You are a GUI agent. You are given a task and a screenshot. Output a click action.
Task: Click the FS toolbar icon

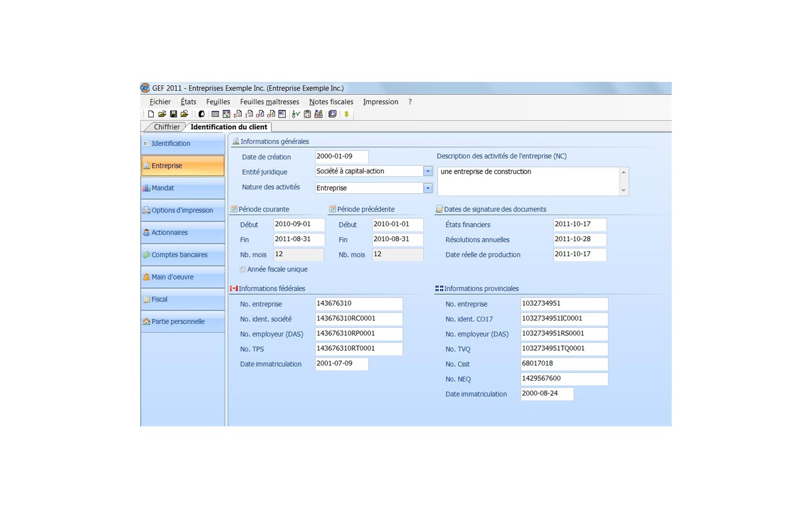(333, 114)
